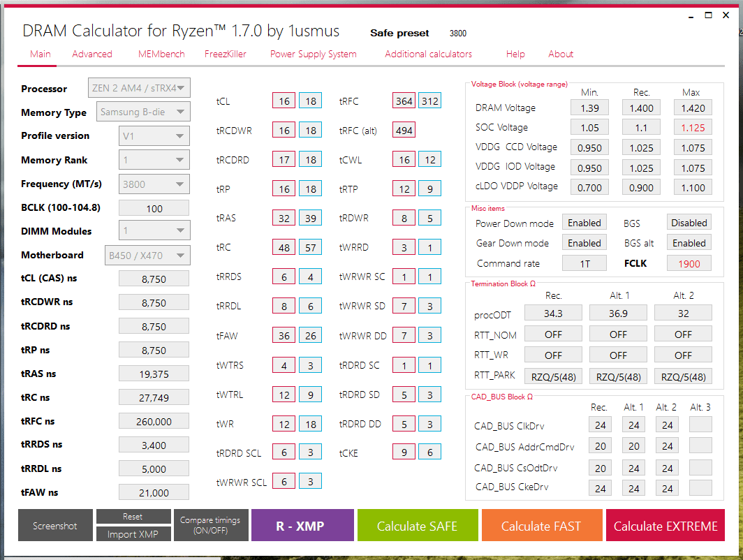
Task: Select the blue-bordered tCL value 18
Action: (310, 101)
